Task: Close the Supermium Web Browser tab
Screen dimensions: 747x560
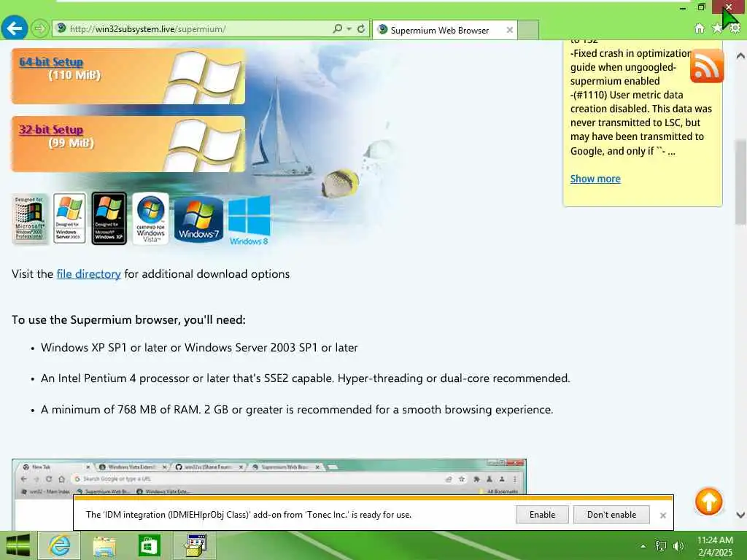Action: [x=509, y=30]
